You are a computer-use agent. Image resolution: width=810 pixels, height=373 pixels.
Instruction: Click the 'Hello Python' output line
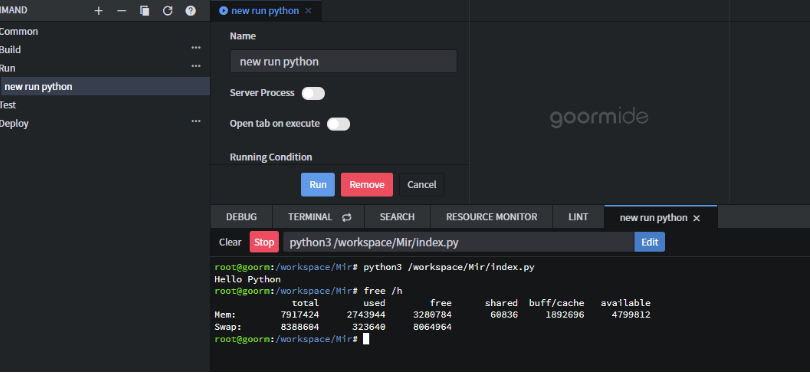coord(247,279)
